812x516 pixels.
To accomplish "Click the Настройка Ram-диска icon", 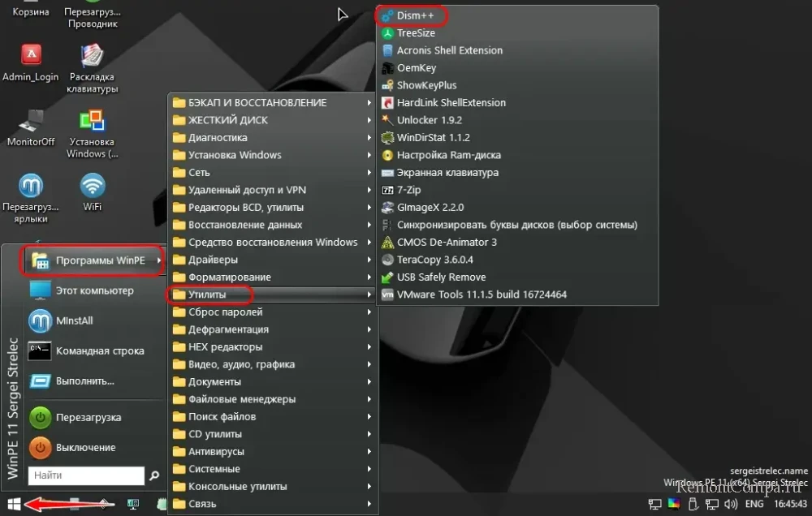I will tap(387, 155).
